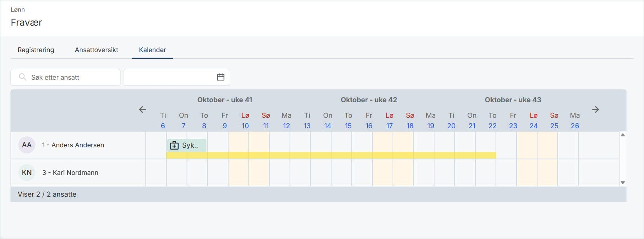Click Sunday date 25 in header
The image size is (644, 239).
[x=554, y=126]
